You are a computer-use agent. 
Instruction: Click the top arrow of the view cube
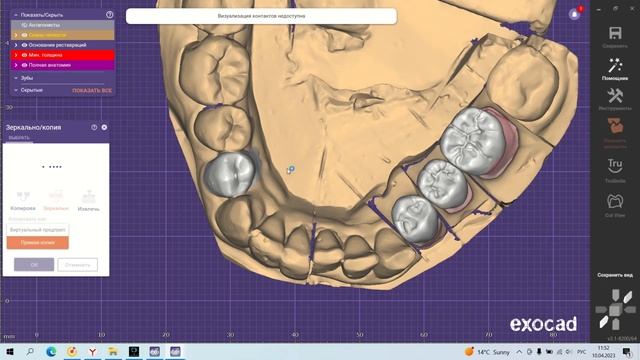pyautogui.click(x=616, y=295)
